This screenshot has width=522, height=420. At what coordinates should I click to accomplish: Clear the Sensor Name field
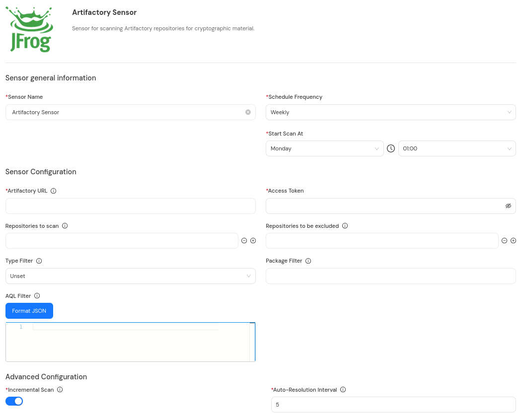pyautogui.click(x=248, y=112)
